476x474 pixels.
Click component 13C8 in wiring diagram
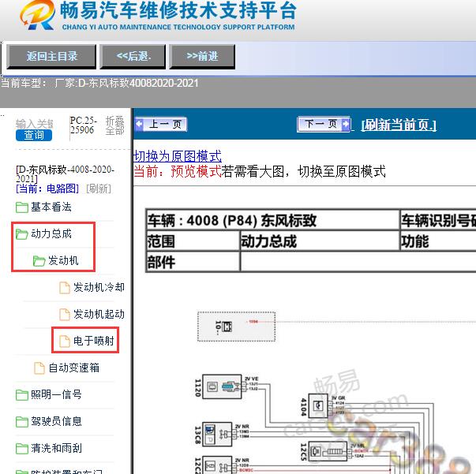(217, 435)
